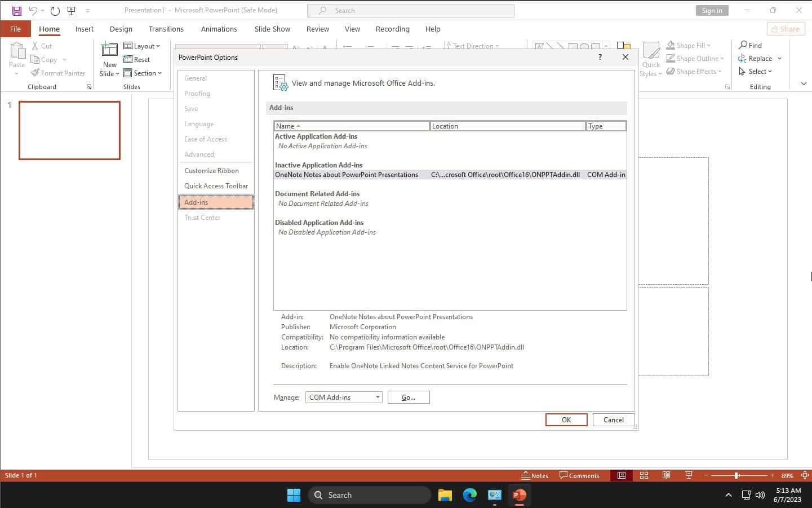Click the Quick Styles icon

(x=651, y=50)
